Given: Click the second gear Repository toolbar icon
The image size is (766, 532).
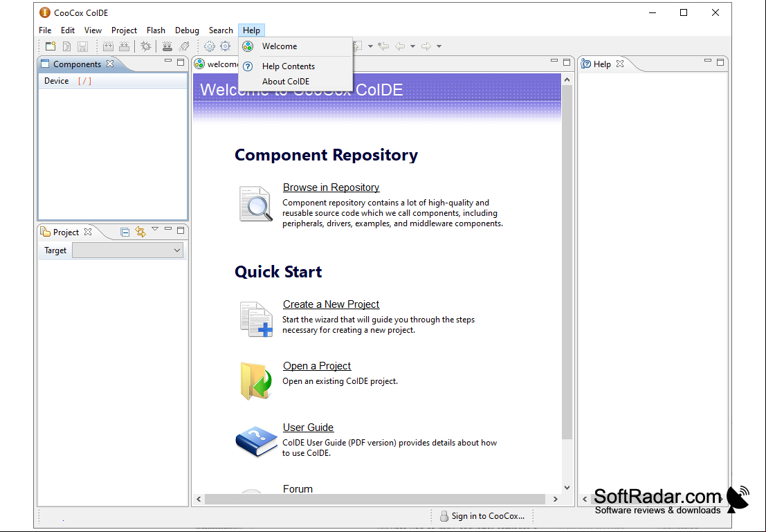Looking at the screenshot, I should [225, 46].
